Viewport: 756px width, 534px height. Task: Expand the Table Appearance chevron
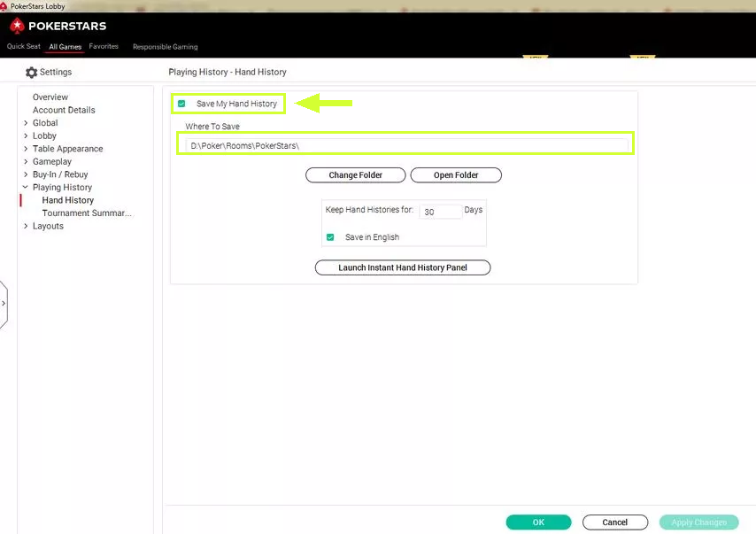click(x=26, y=149)
